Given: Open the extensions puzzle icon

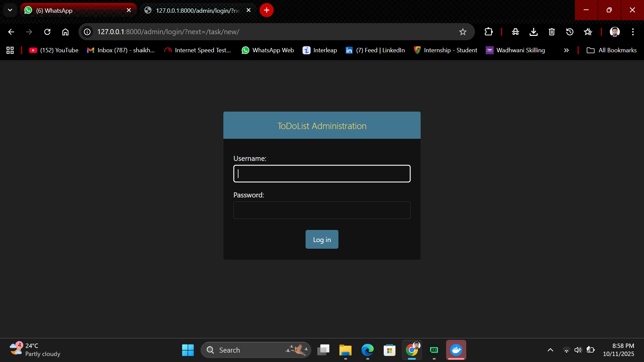Looking at the screenshot, I should (489, 32).
